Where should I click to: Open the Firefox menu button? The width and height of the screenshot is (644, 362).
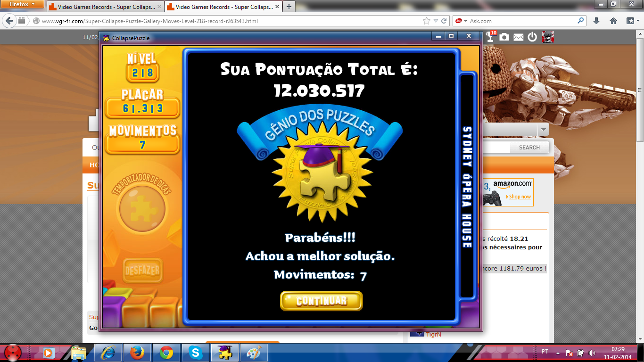coord(23,5)
